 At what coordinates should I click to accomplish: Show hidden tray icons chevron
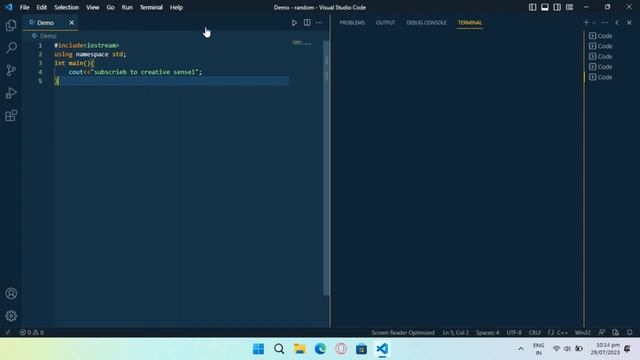(x=521, y=349)
